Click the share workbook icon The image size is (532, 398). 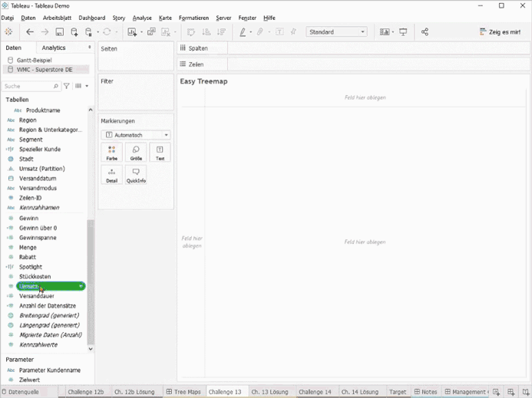tap(425, 32)
